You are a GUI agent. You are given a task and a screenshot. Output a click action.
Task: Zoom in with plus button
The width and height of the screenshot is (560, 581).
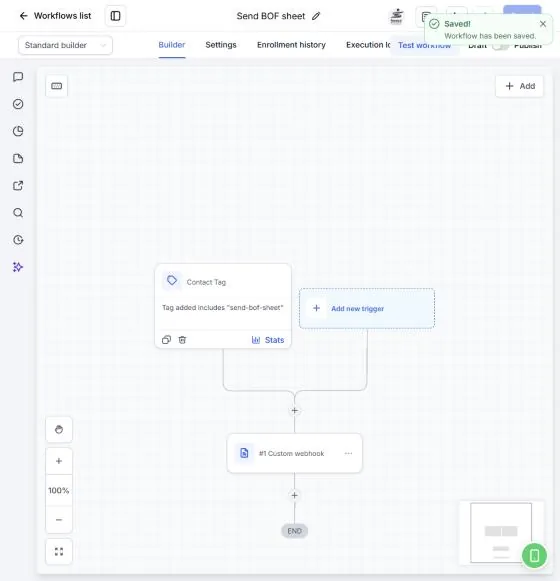(x=59, y=461)
